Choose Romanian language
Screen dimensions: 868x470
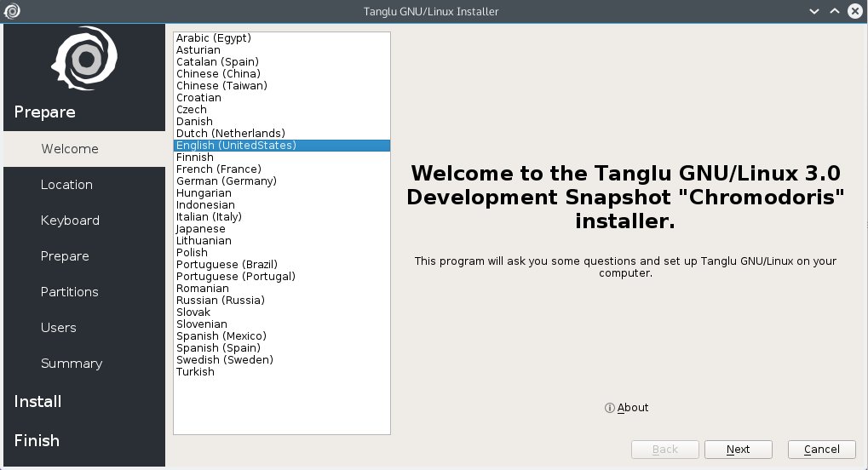coord(282,289)
